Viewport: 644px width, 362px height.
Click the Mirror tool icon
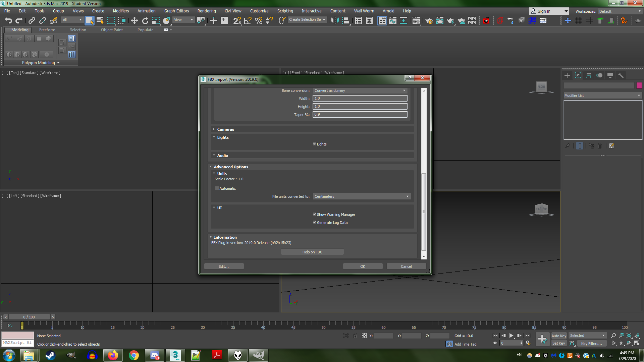335,20
